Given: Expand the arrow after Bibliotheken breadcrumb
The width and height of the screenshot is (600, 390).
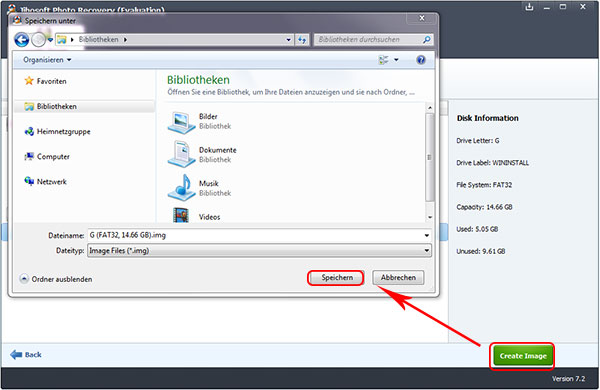Looking at the screenshot, I should click(125, 39).
